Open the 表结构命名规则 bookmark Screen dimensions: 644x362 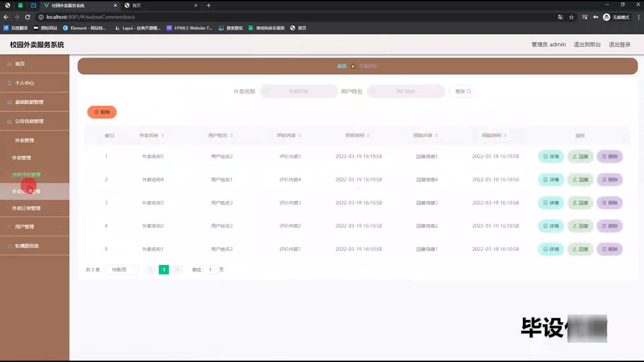267,28
